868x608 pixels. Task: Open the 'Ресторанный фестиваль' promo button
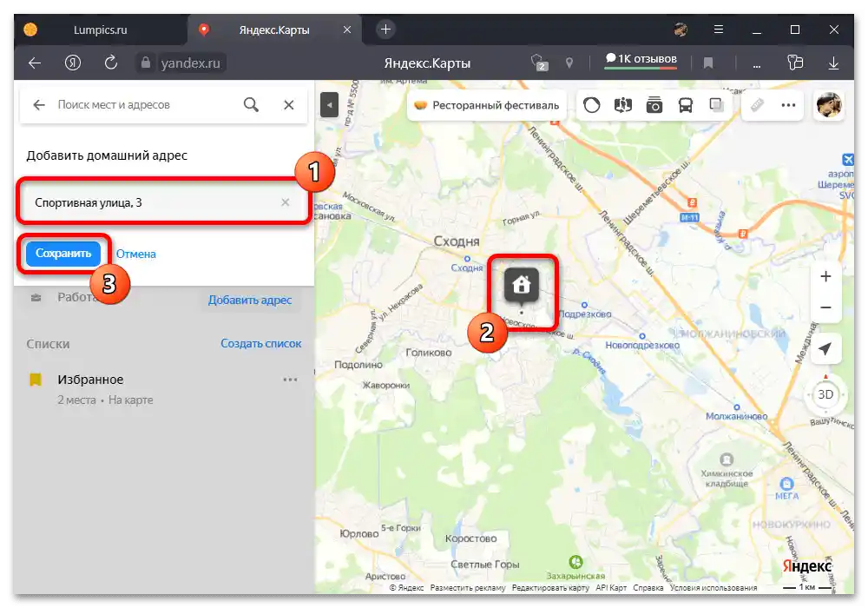[487, 105]
